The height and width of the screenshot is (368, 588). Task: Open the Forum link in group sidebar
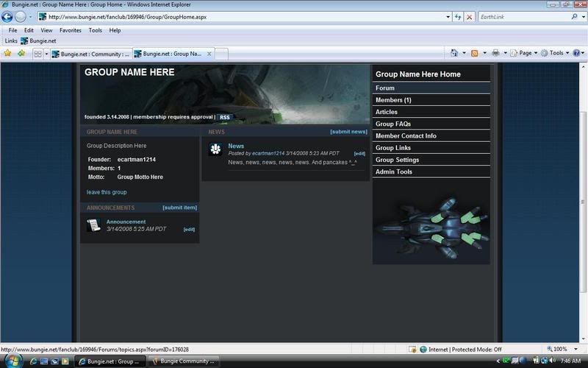[385, 88]
